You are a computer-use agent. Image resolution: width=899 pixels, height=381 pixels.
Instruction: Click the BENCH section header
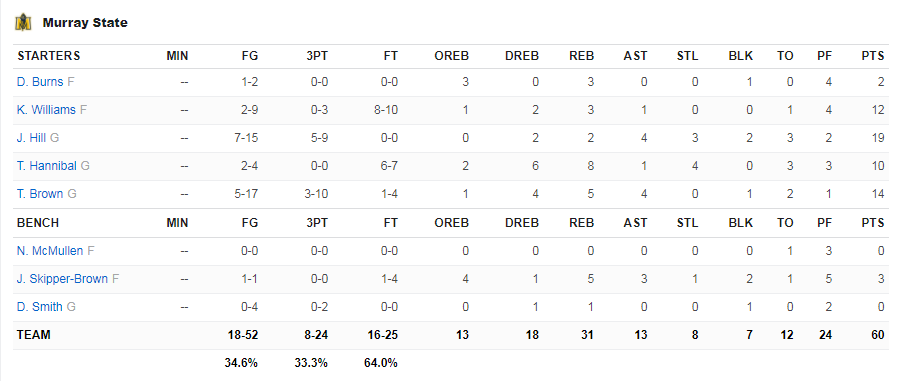[x=38, y=223]
